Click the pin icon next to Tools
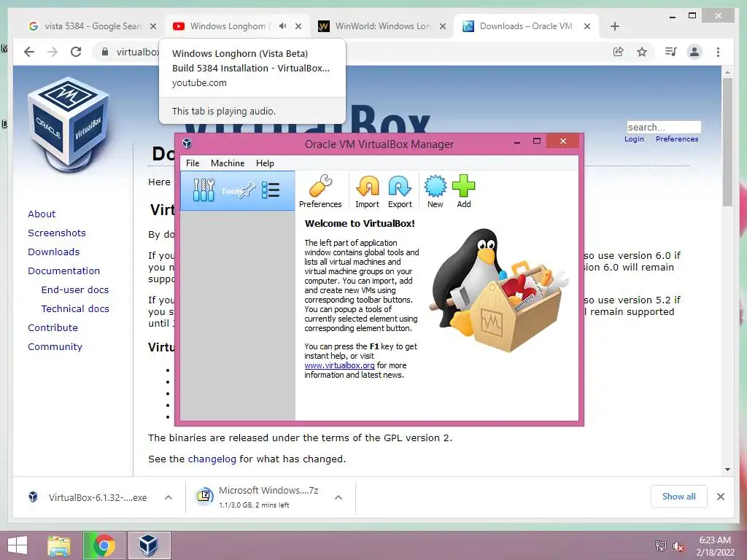 (248, 190)
